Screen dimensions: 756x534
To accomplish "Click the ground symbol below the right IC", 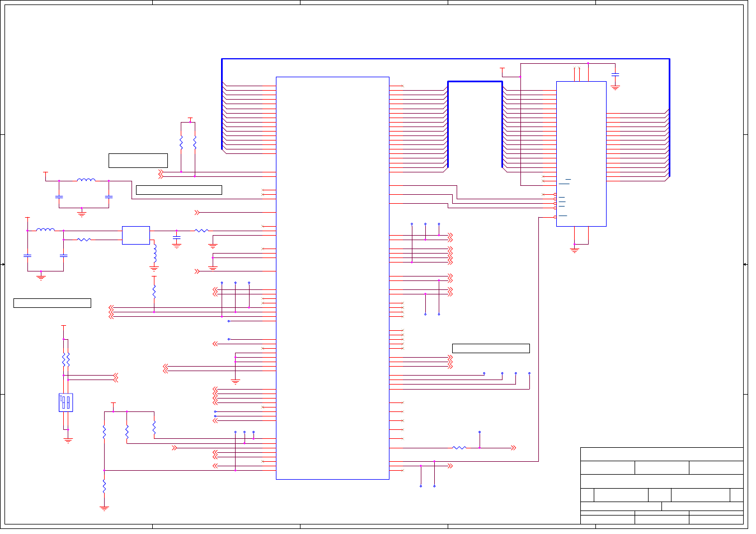I will pos(574,250).
